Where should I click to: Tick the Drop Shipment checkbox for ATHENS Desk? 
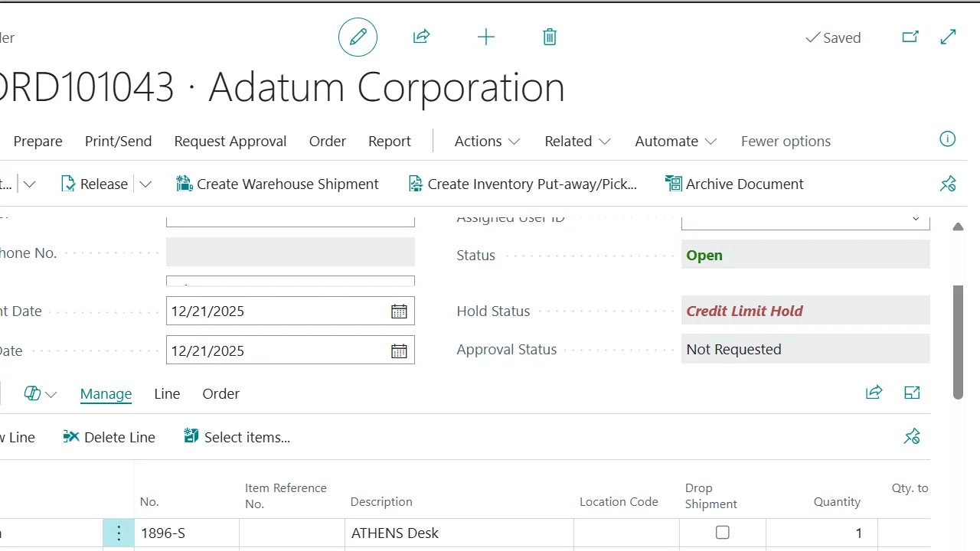723,533
